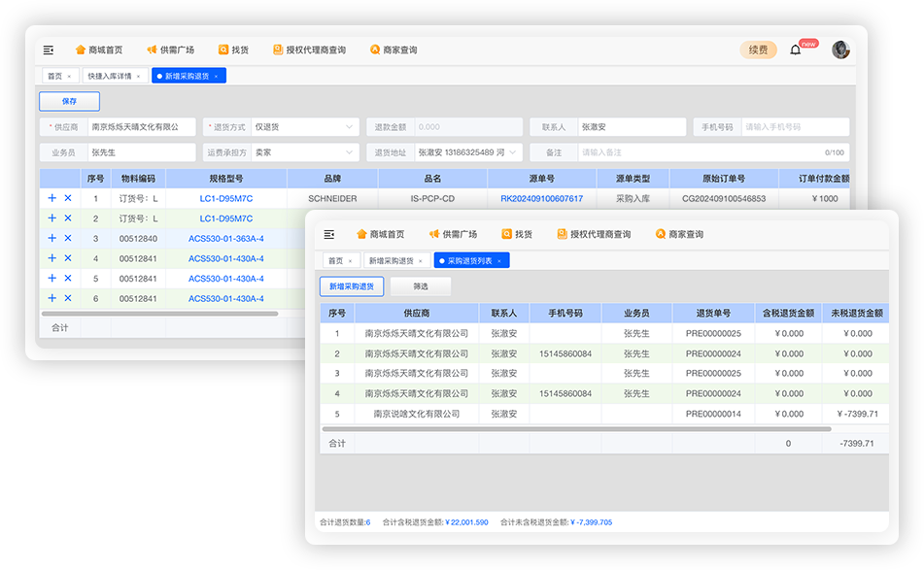
Task: Open 授权代理商查询 in the front window navigation
Action: click(594, 234)
